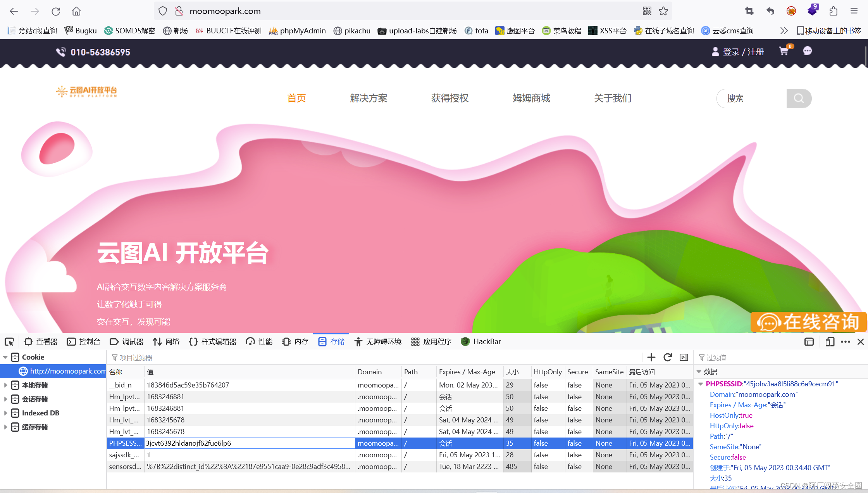868x493 pixels.
Task: Expand the Indexed DB tree node
Action: coord(5,413)
